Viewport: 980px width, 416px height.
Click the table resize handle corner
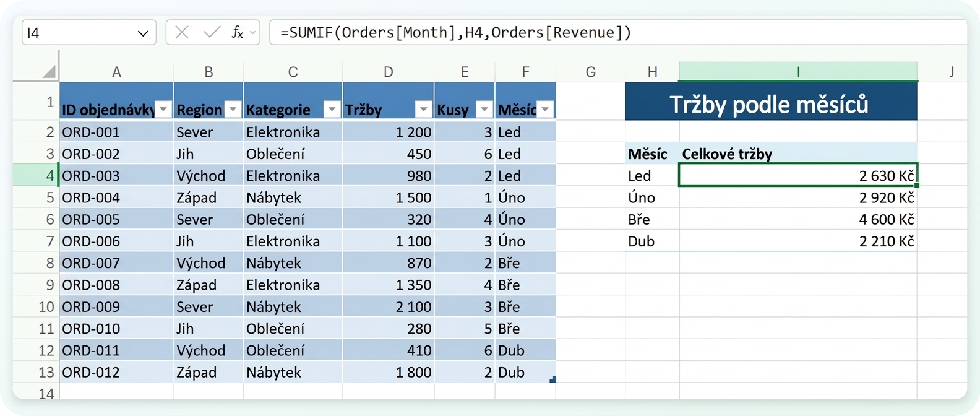coord(553,379)
